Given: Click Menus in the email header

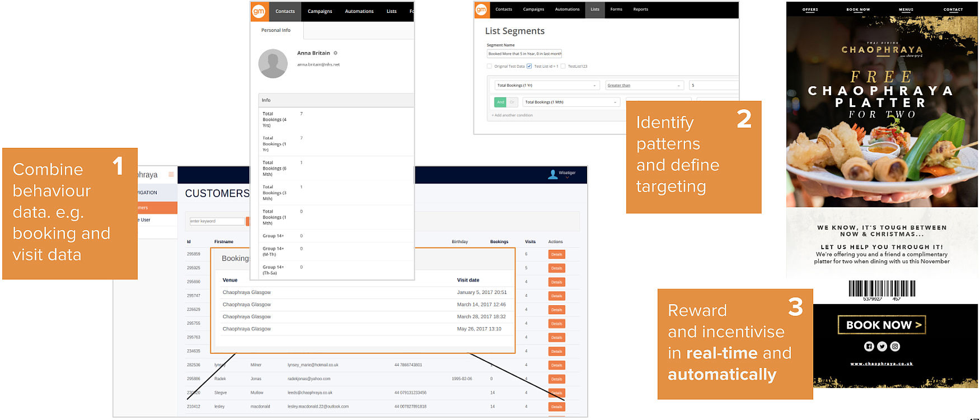Looking at the screenshot, I should pos(906,10).
